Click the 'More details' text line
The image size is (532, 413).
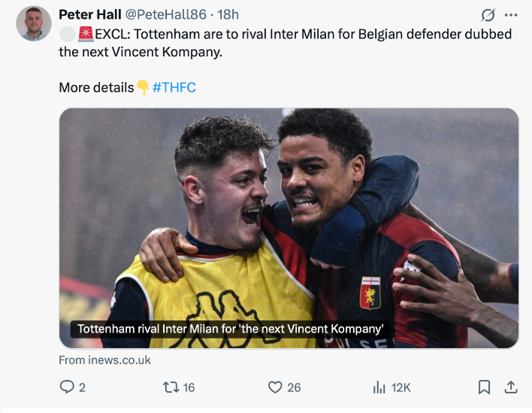[96, 87]
